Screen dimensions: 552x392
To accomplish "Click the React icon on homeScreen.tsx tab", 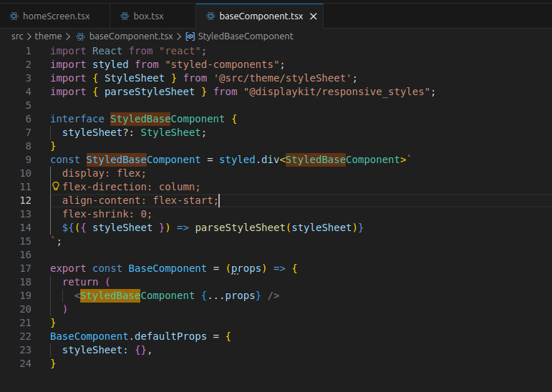I will pos(14,16).
